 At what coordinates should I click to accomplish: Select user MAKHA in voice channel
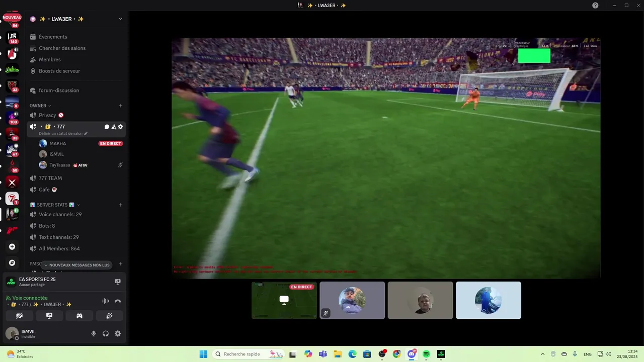tap(58, 143)
